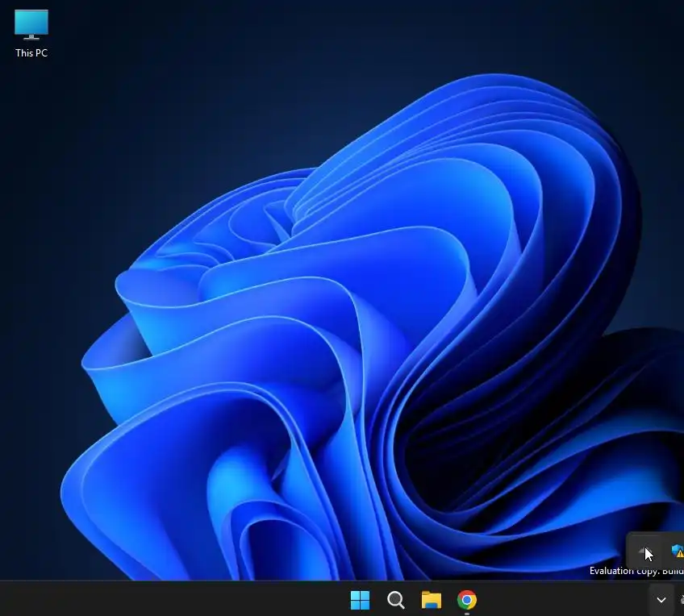Screen dimensions: 684x616
Task: Collapse the hidden icons tray chevron
Action: [661, 600]
